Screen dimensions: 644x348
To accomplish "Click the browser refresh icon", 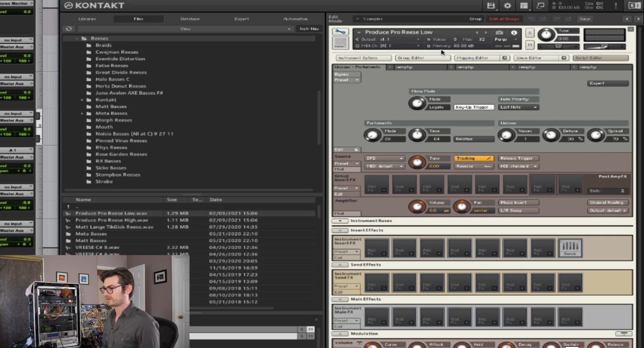I will (69, 29).
